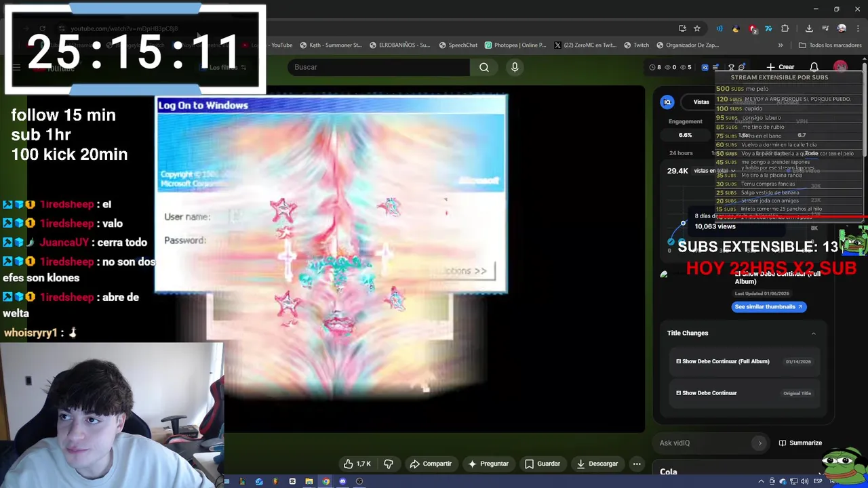Bookmark this page with the star icon
The image size is (868, 488).
(x=696, y=28)
